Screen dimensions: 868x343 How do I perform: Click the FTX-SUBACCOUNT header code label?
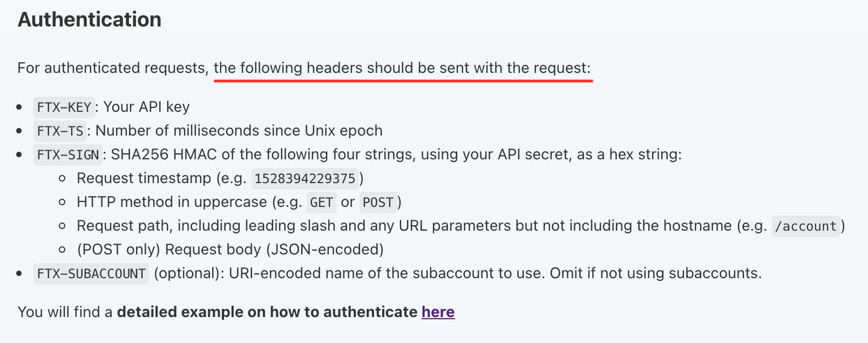[x=91, y=273]
